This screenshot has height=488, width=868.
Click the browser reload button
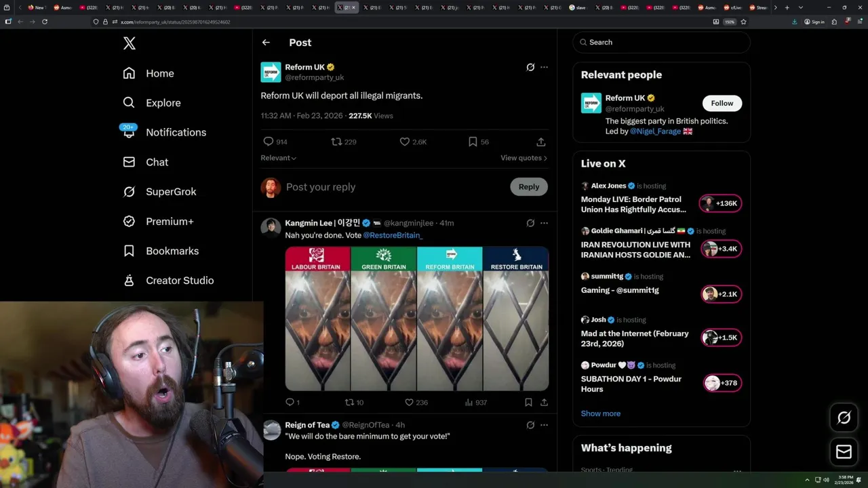coord(45,22)
